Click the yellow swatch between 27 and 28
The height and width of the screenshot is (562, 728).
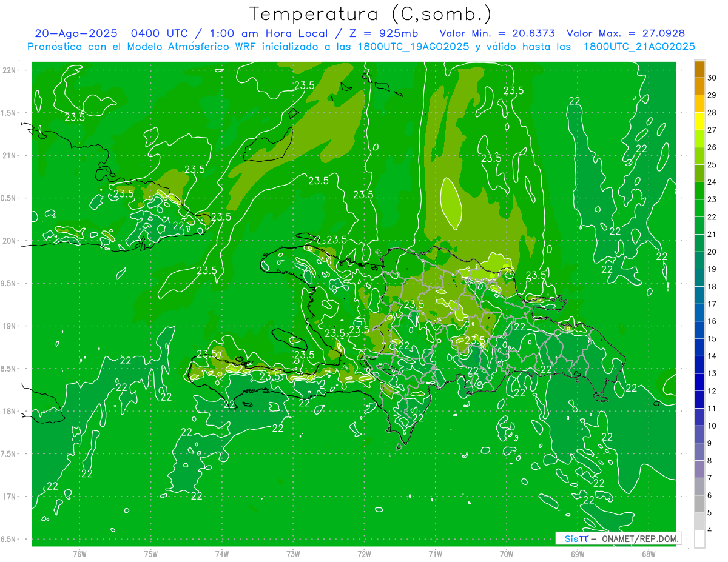[x=699, y=121]
